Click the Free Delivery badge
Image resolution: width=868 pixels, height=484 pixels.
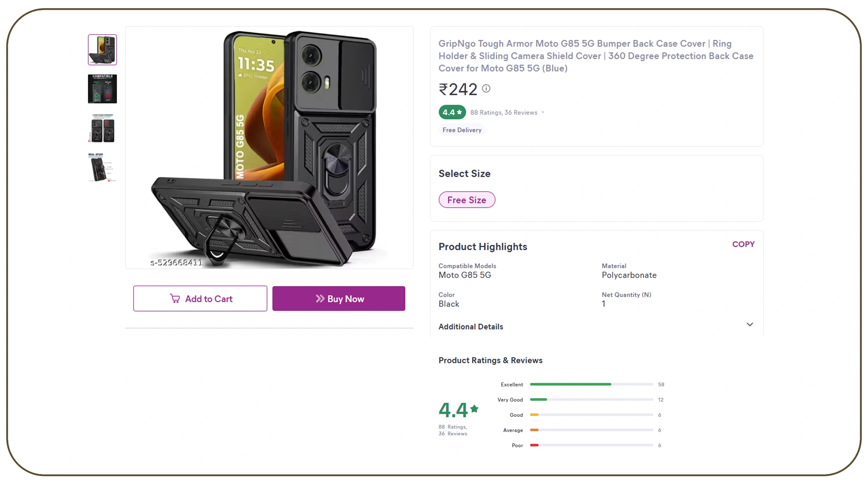tap(462, 130)
